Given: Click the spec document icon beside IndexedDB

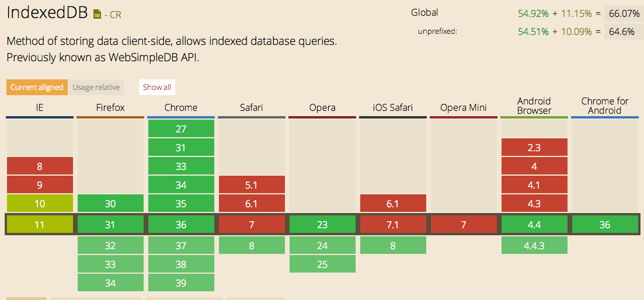Looking at the screenshot, I should [x=97, y=15].
